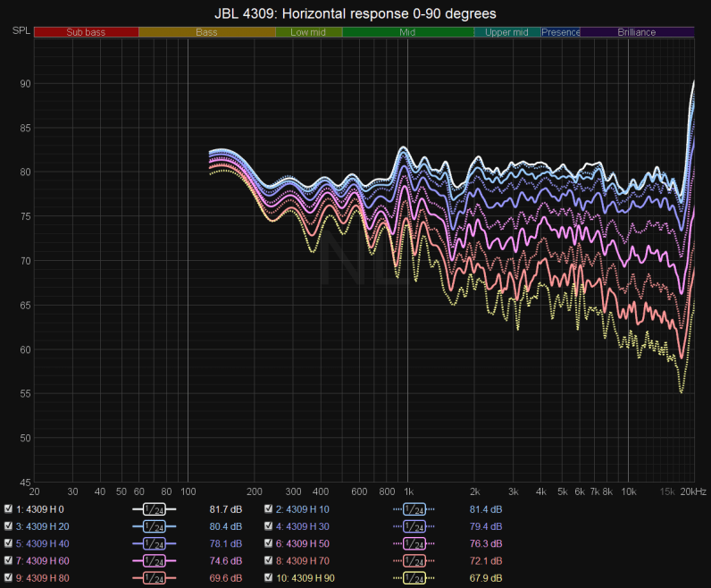The image size is (711, 588).
Task: Uncheck the 4309 H 0 trace checkbox
Action: point(8,508)
